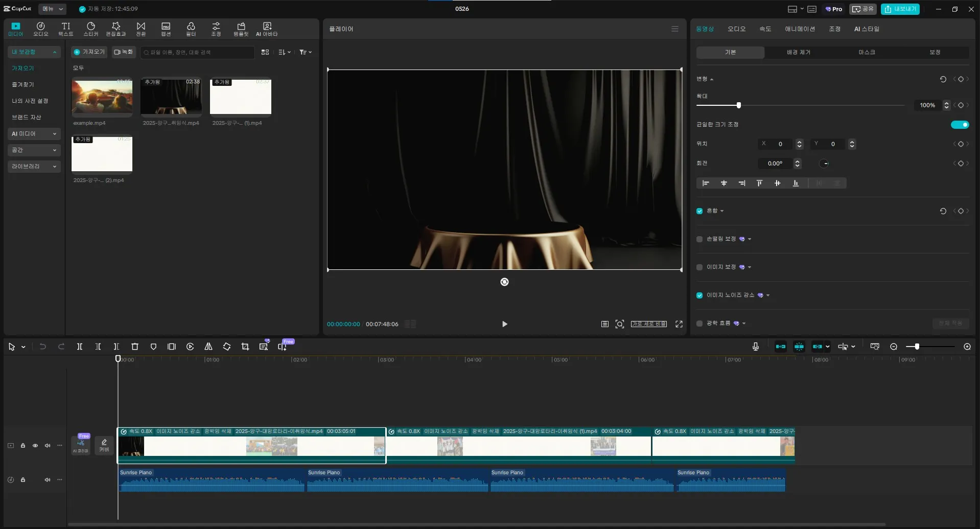
Task: Enable the 광학 흐름 checkbox
Action: (x=699, y=324)
